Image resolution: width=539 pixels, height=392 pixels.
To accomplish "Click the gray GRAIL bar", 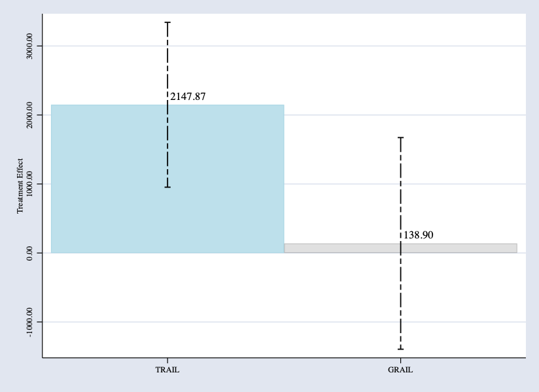I will pos(458,248).
